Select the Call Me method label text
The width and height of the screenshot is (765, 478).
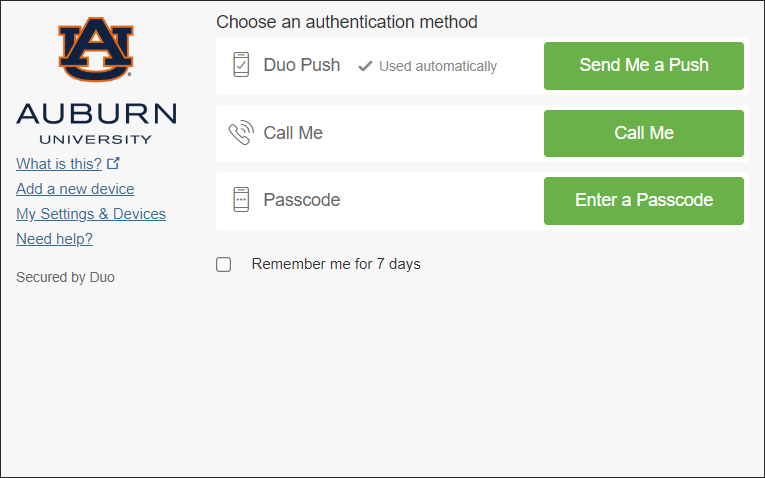[x=293, y=133]
